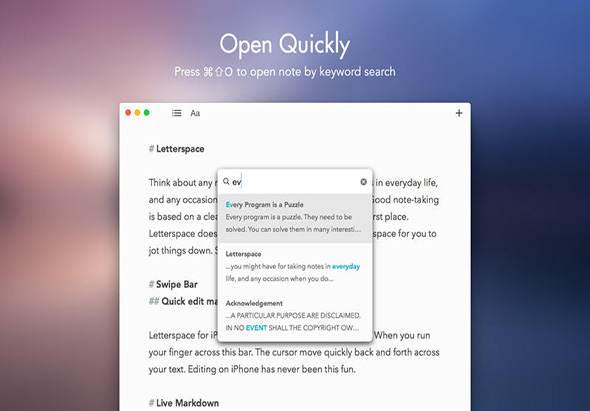
Task: Open the "Every Program is a Puzzle" result
Action: [x=295, y=218]
